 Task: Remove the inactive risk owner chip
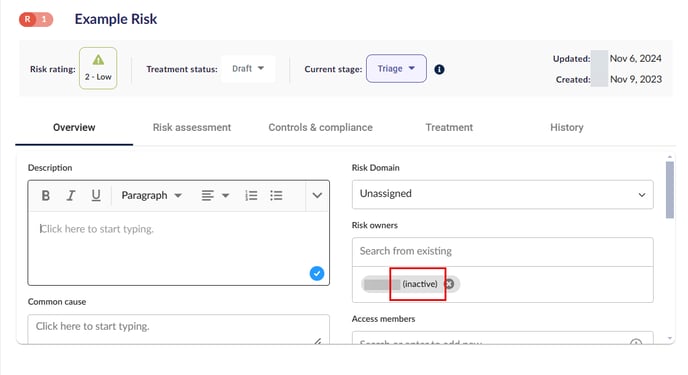[449, 284]
